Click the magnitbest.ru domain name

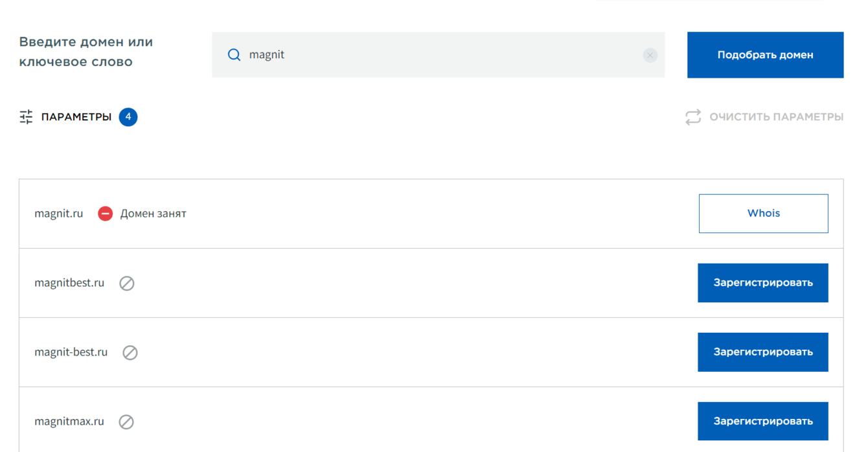[69, 283]
